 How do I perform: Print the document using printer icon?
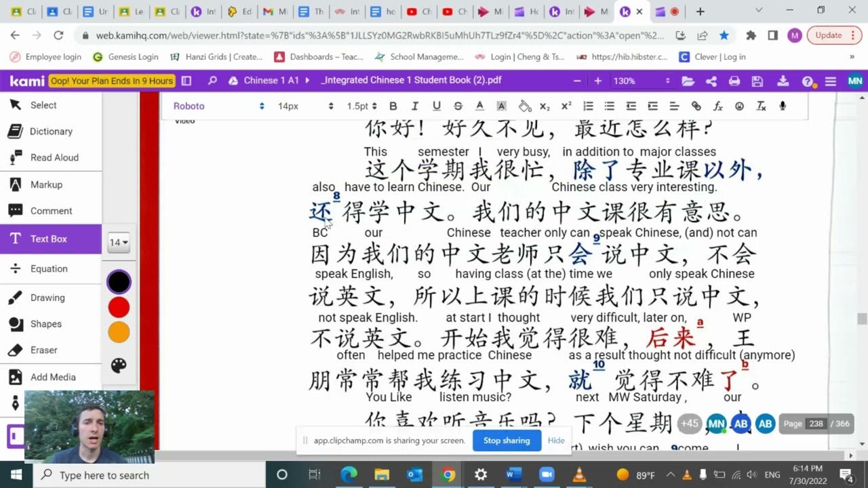point(734,81)
